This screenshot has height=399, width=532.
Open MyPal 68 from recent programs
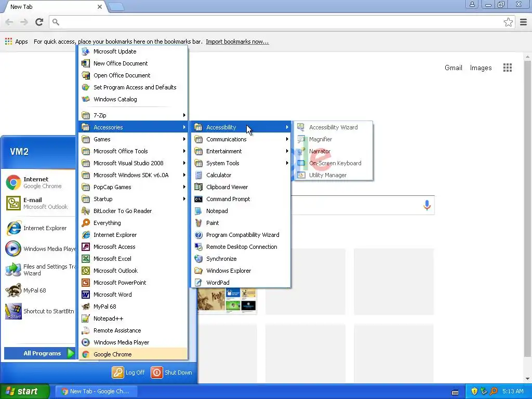pos(39,290)
